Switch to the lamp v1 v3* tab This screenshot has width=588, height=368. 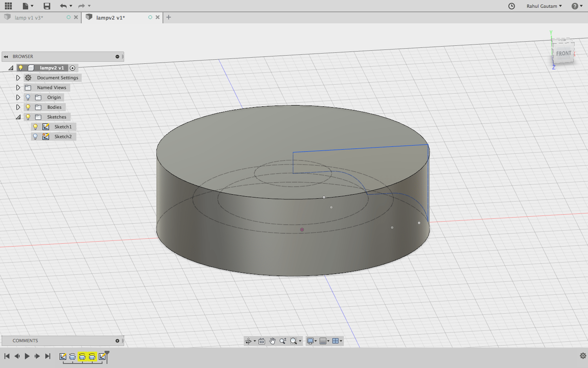[x=29, y=18]
